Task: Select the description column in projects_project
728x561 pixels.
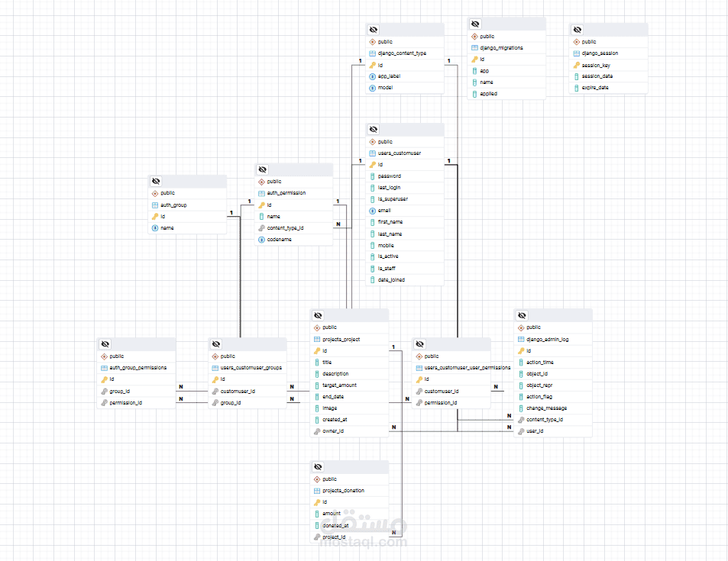Action: pos(335,373)
